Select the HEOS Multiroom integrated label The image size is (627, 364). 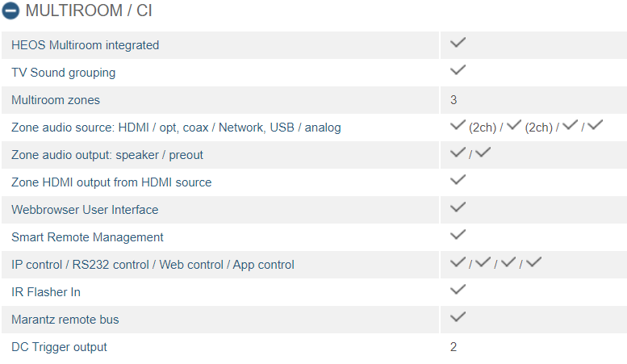pos(86,45)
